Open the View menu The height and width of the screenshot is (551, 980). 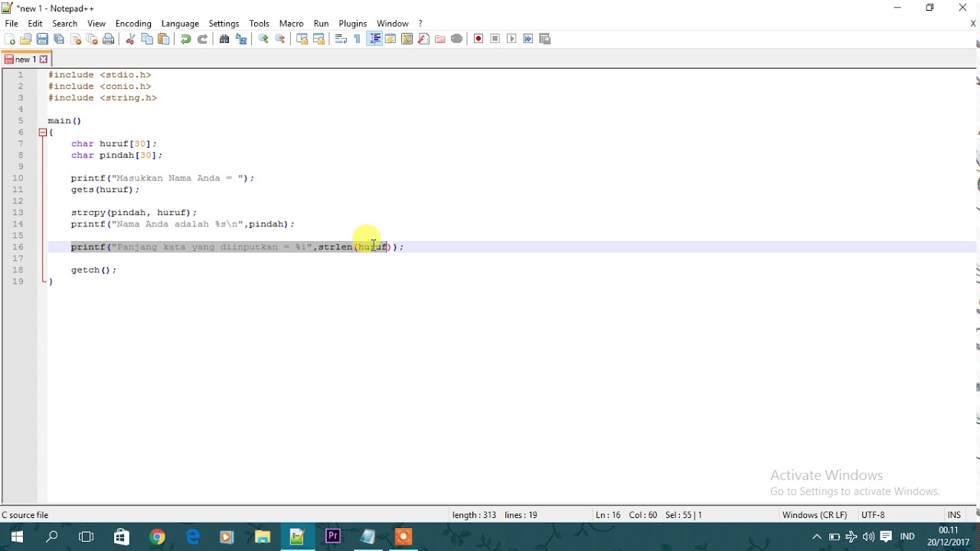coord(96,24)
